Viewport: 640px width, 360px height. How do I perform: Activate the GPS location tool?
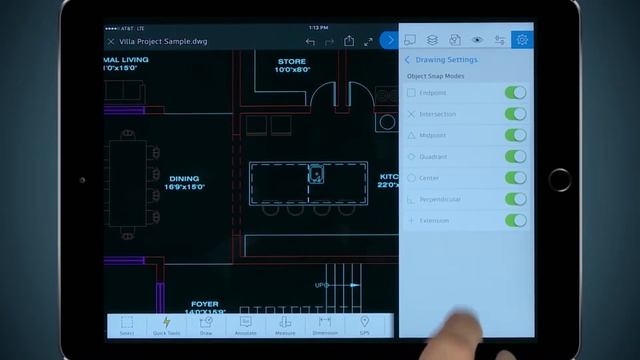click(x=364, y=326)
